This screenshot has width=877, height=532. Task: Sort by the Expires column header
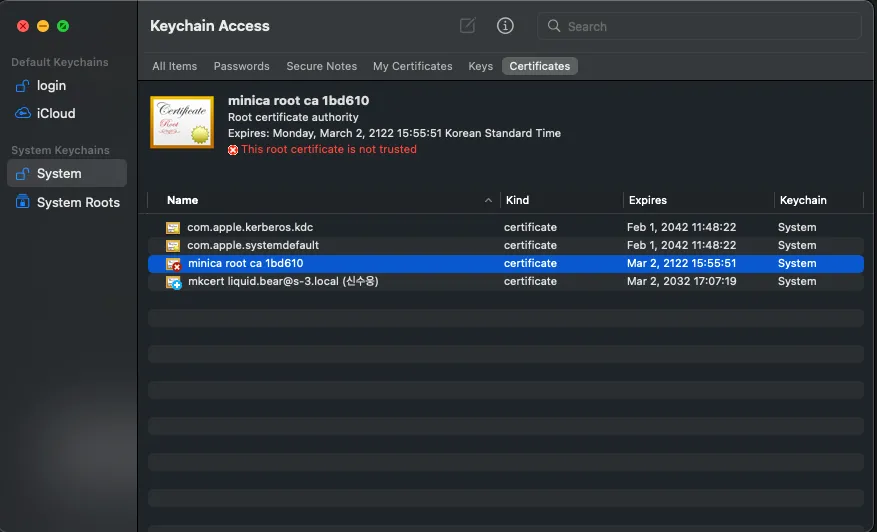648,200
